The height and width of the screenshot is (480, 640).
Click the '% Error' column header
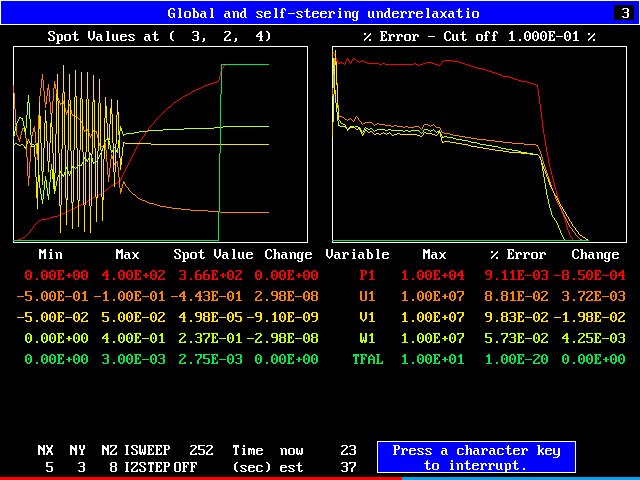[518, 254]
